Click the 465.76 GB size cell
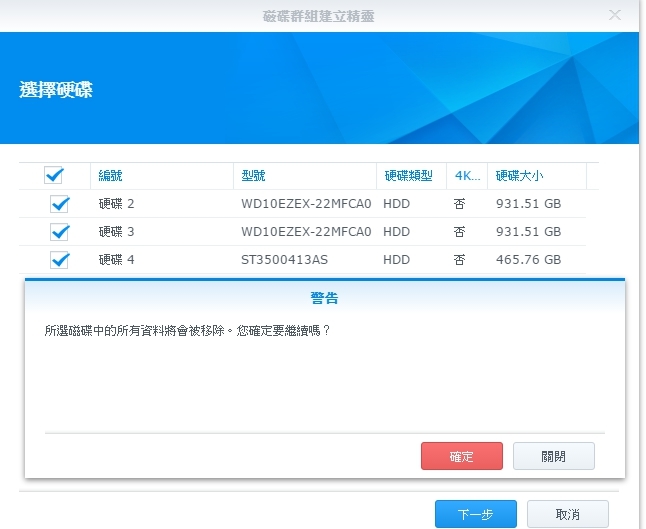646x529 pixels. pos(528,260)
